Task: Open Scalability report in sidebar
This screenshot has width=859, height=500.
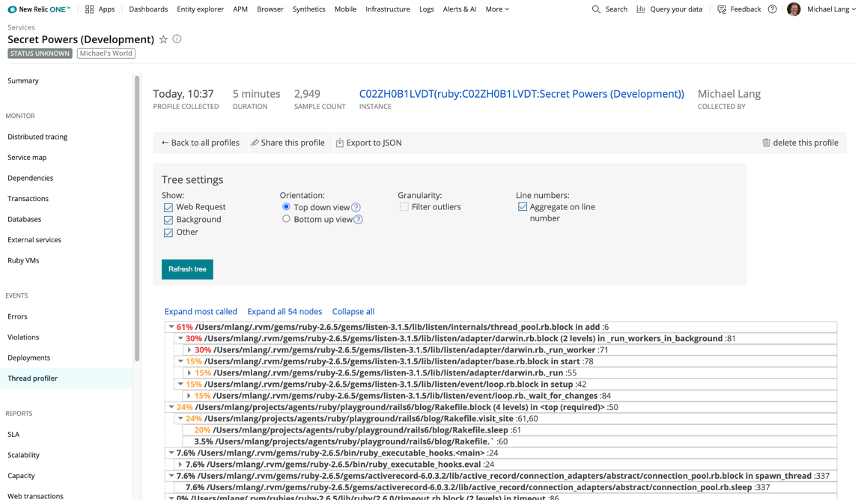Action: click(x=24, y=455)
